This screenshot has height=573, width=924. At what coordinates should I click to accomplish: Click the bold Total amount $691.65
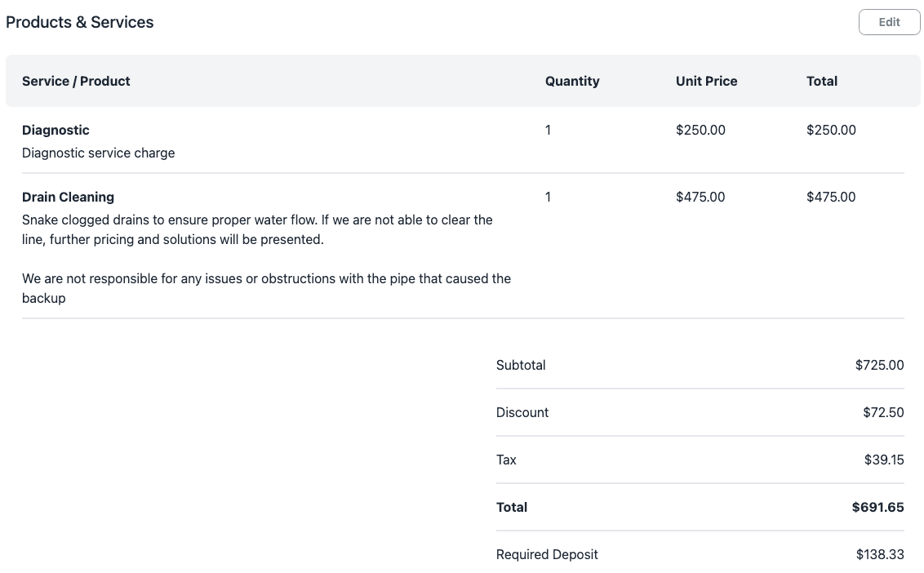[878, 507]
